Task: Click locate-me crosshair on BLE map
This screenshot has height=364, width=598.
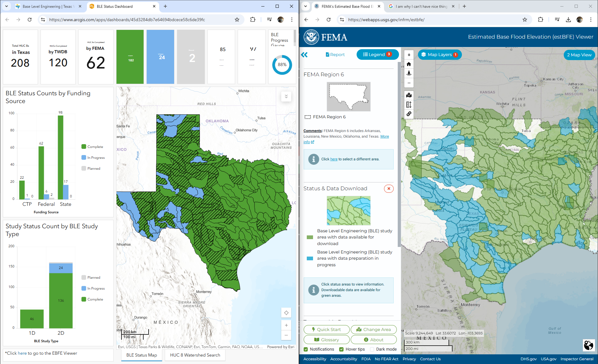Action: (286, 313)
